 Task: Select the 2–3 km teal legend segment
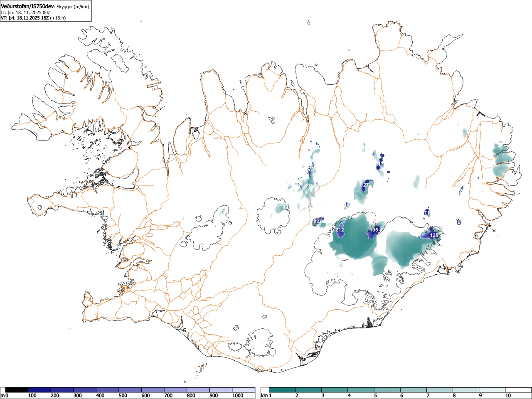pyautogui.click(x=308, y=390)
